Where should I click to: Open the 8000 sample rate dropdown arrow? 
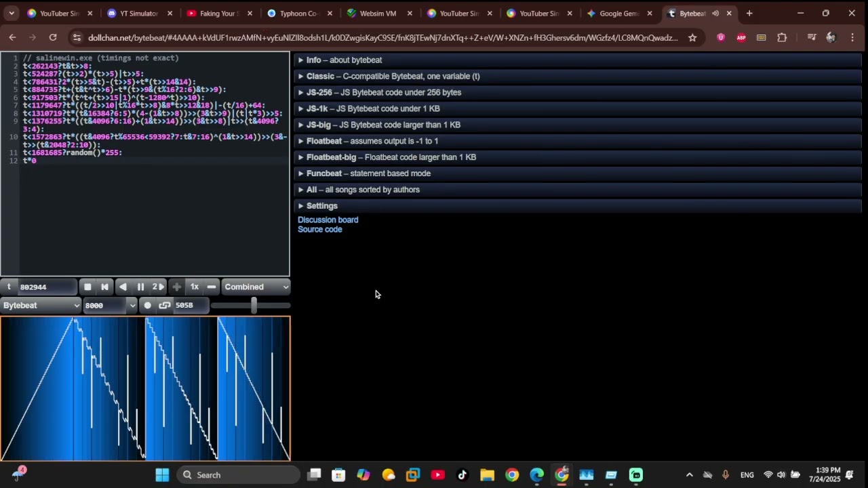(x=132, y=305)
